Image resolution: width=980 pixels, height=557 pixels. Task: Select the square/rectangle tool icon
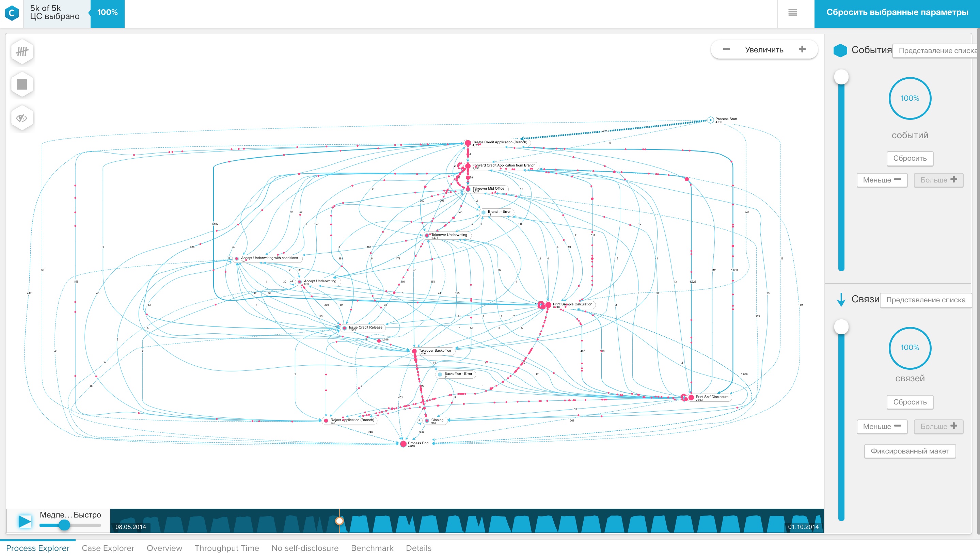coord(21,85)
